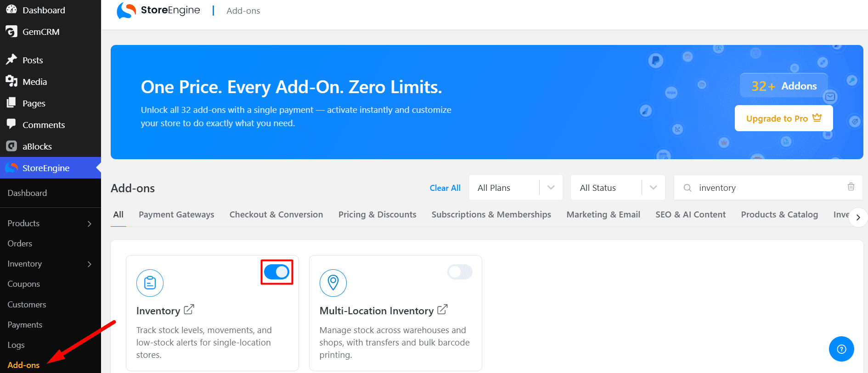The width and height of the screenshot is (868, 373).
Task: Open the Add-ons sidebar link
Action: pyautogui.click(x=23, y=365)
